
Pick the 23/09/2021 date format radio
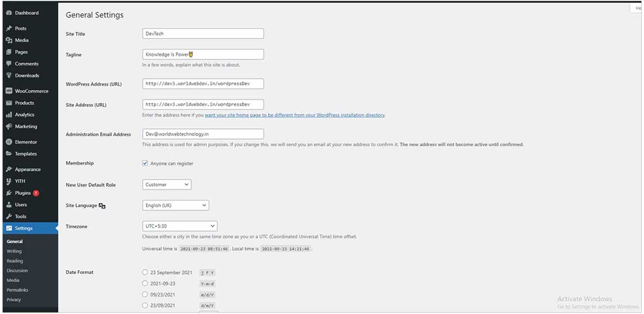click(x=145, y=305)
